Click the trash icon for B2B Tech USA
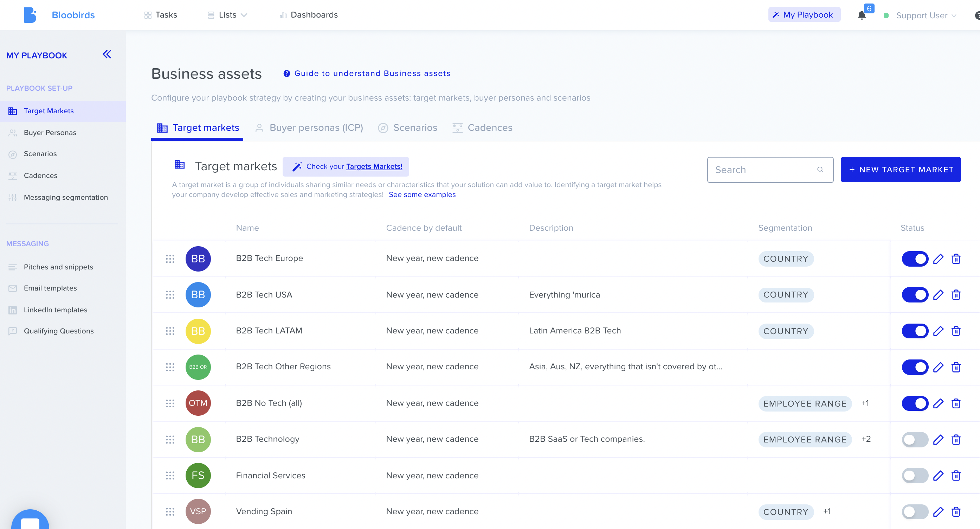 [x=956, y=295]
